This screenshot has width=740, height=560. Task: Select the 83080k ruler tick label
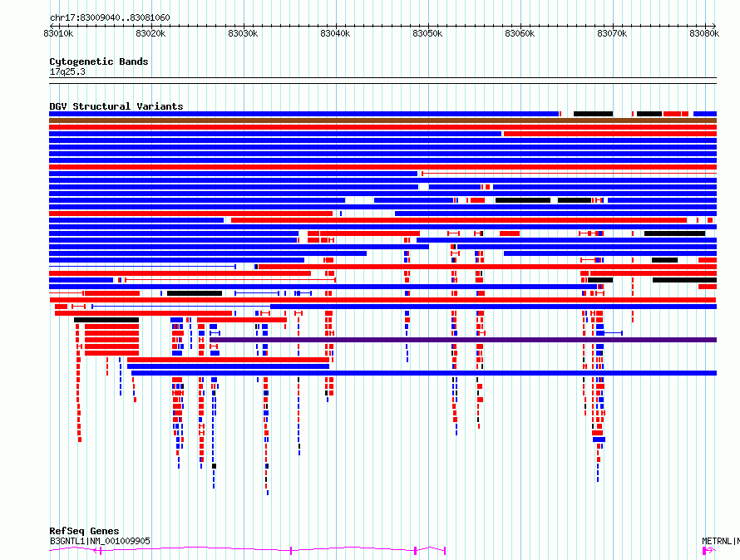(x=704, y=33)
